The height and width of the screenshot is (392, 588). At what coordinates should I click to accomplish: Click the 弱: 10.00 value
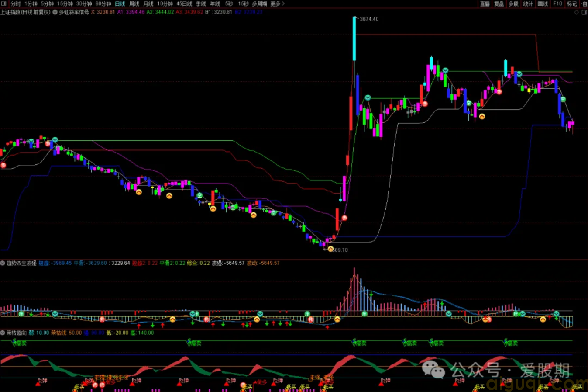point(39,333)
